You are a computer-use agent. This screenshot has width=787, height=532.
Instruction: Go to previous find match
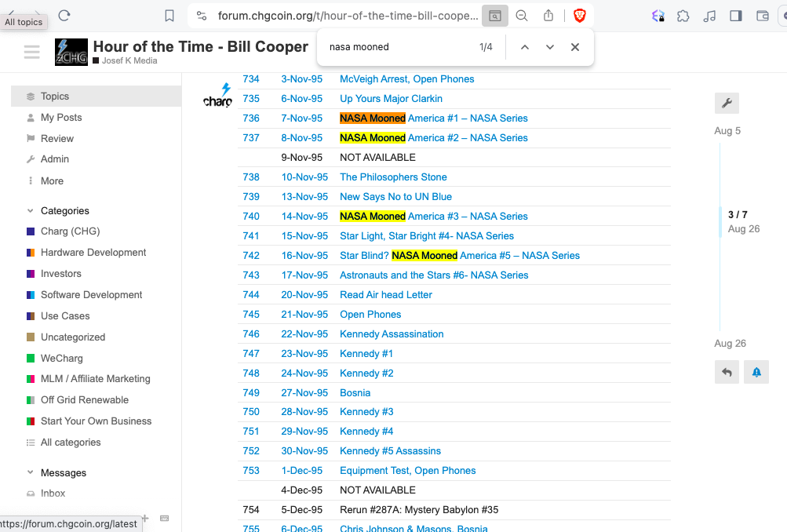(x=524, y=47)
